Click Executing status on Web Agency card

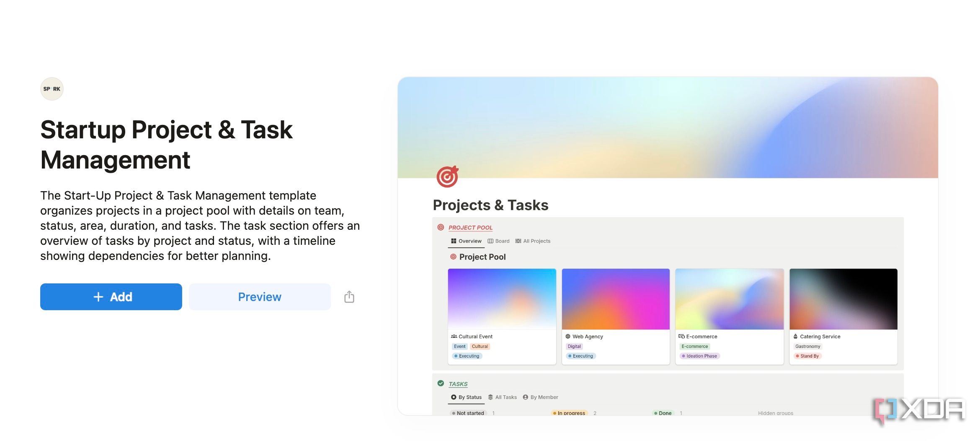pos(581,356)
